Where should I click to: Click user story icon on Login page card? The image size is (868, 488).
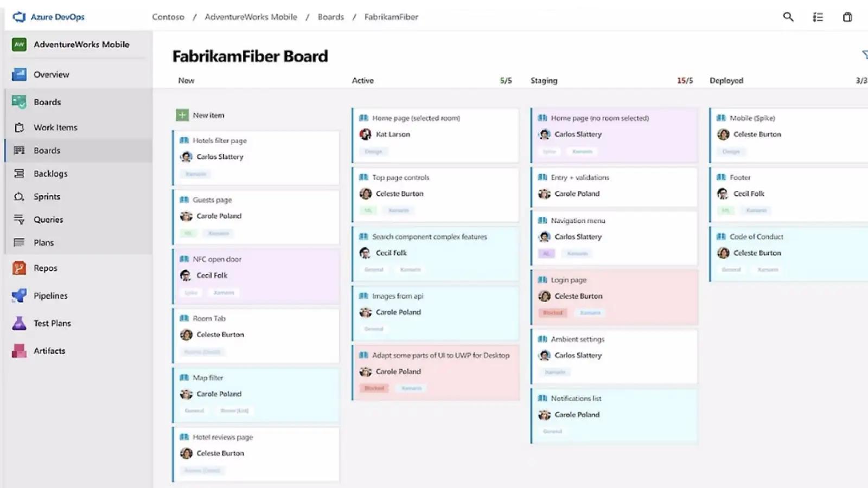click(542, 280)
